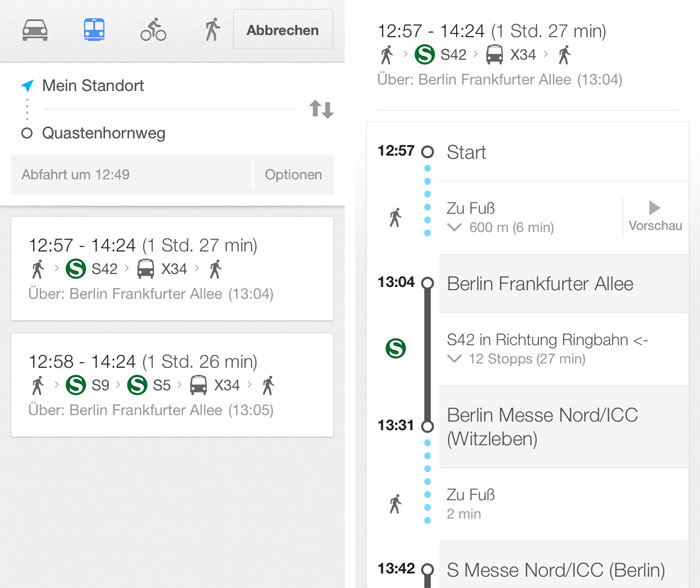Image resolution: width=700 pixels, height=588 pixels.
Task: Choose the 12:58 - 14:24 S9 S5 route
Action: point(172,385)
